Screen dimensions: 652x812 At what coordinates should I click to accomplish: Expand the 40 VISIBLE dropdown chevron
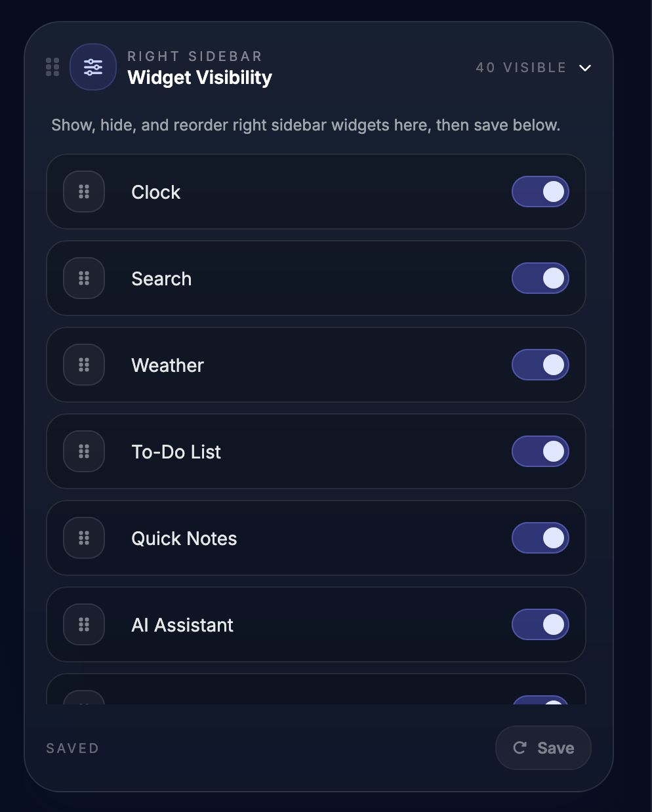click(x=585, y=68)
